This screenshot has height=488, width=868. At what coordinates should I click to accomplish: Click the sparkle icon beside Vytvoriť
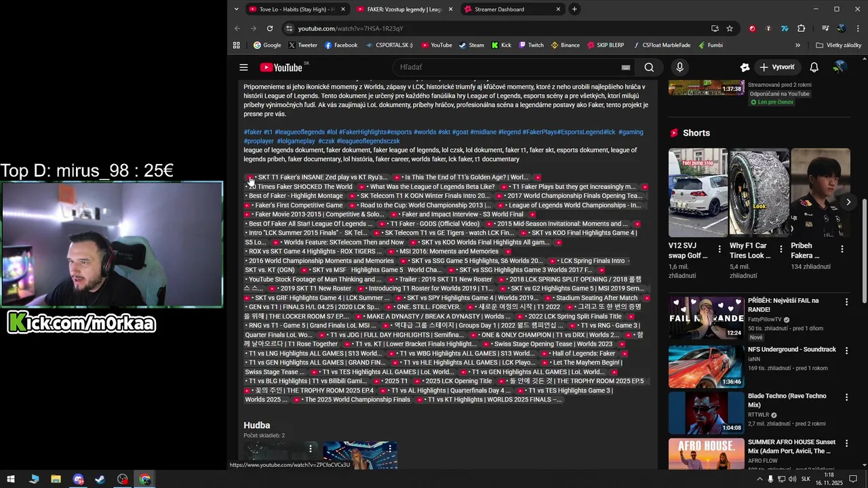[x=745, y=67]
